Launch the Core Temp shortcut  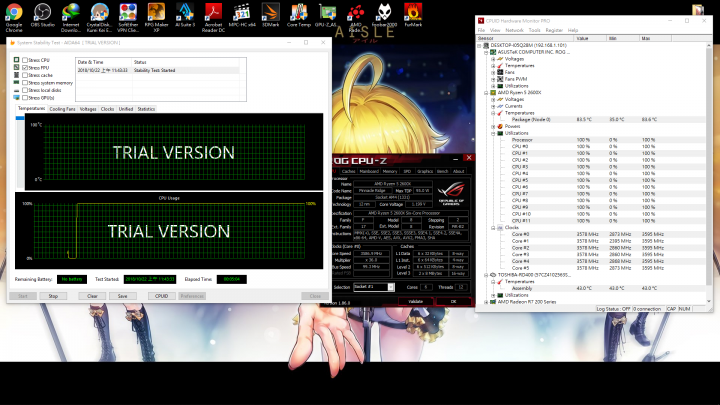(299, 16)
